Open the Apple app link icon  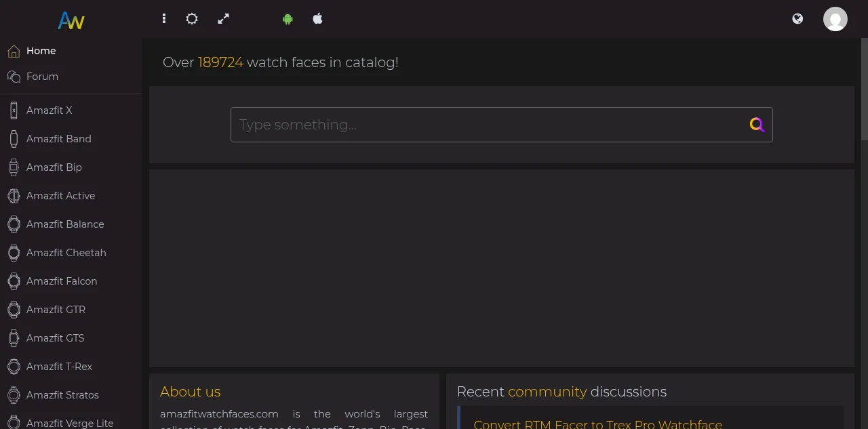click(x=317, y=19)
